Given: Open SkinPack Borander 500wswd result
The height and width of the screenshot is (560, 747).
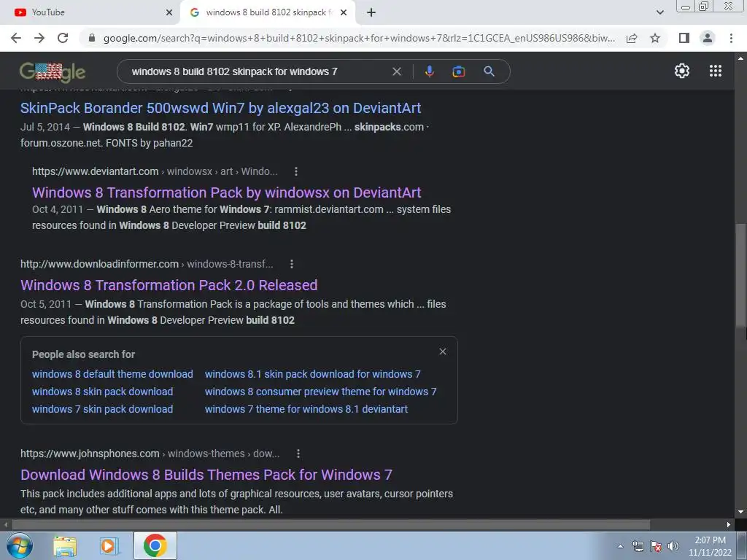Looking at the screenshot, I should tap(220, 108).
